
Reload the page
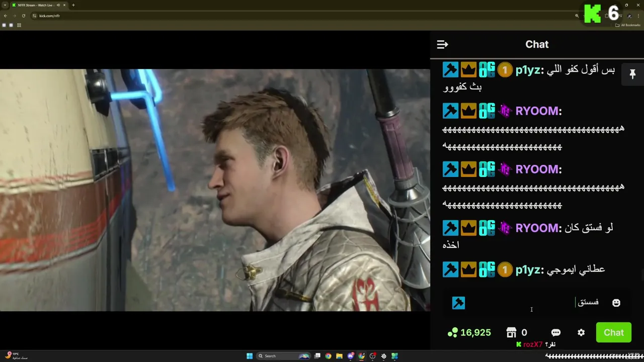coord(24,16)
